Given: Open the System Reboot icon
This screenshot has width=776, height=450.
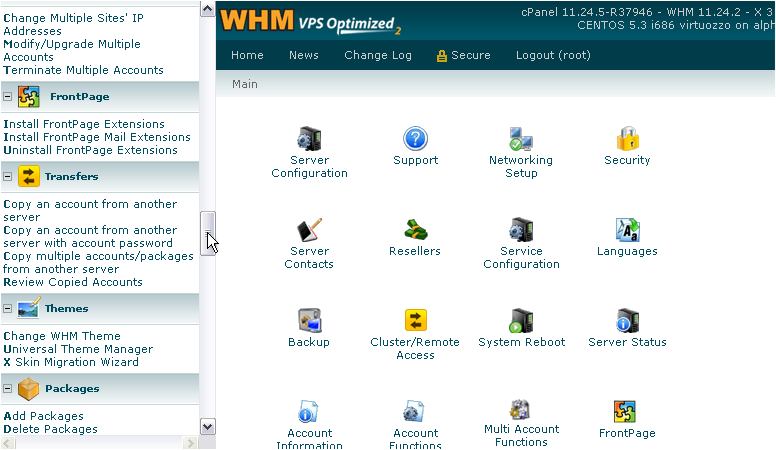Looking at the screenshot, I should pyautogui.click(x=521, y=320).
